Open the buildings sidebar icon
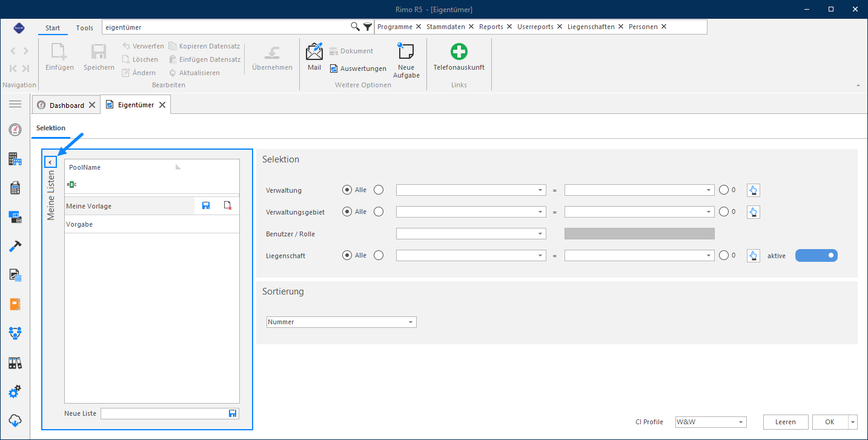 (x=15, y=159)
